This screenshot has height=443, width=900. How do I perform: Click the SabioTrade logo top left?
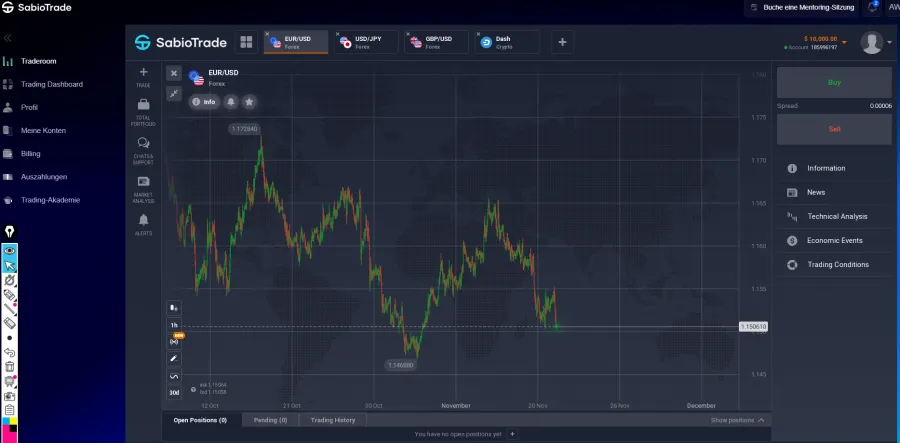[x=37, y=7]
